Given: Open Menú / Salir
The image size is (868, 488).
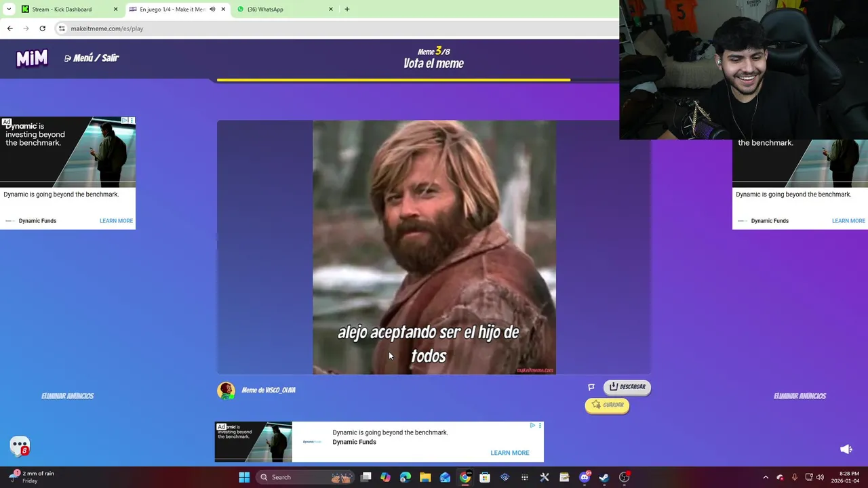Looking at the screenshot, I should tap(92, 58).
